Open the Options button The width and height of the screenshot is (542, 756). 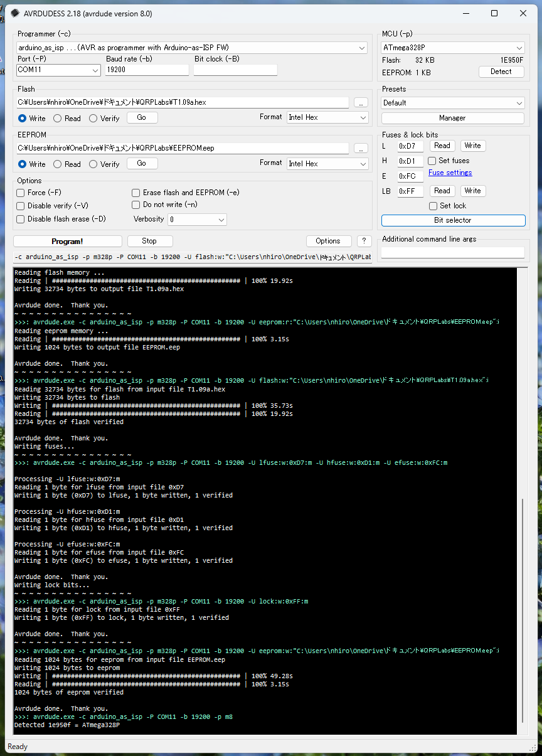[328, 241]
